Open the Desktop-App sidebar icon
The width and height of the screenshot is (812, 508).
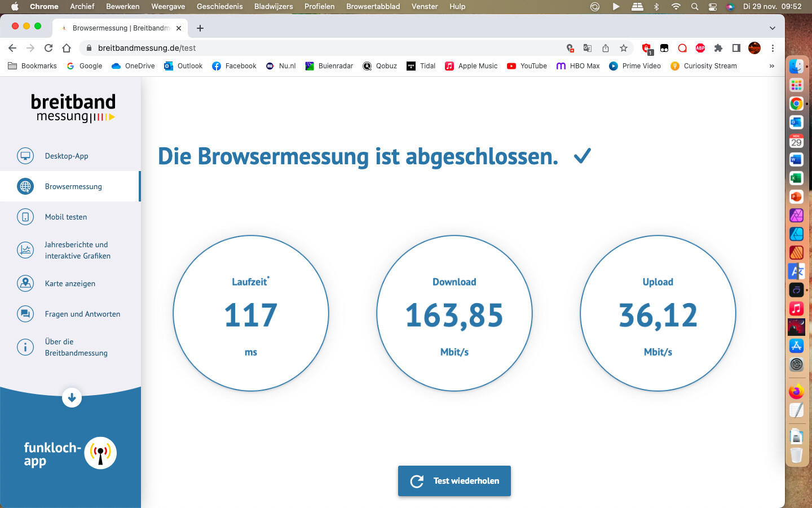pyautogui.click(x=25, y=156)
